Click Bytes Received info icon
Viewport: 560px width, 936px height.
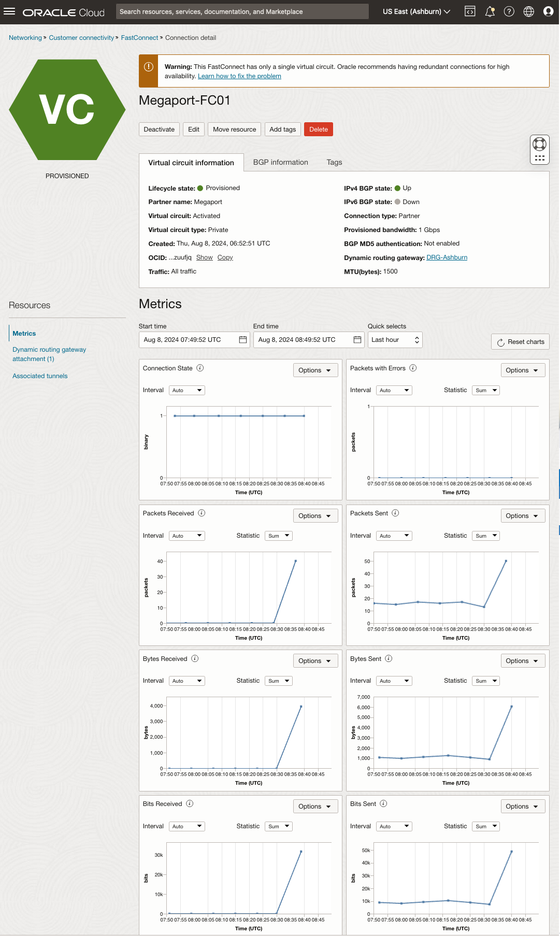(195, 659)
